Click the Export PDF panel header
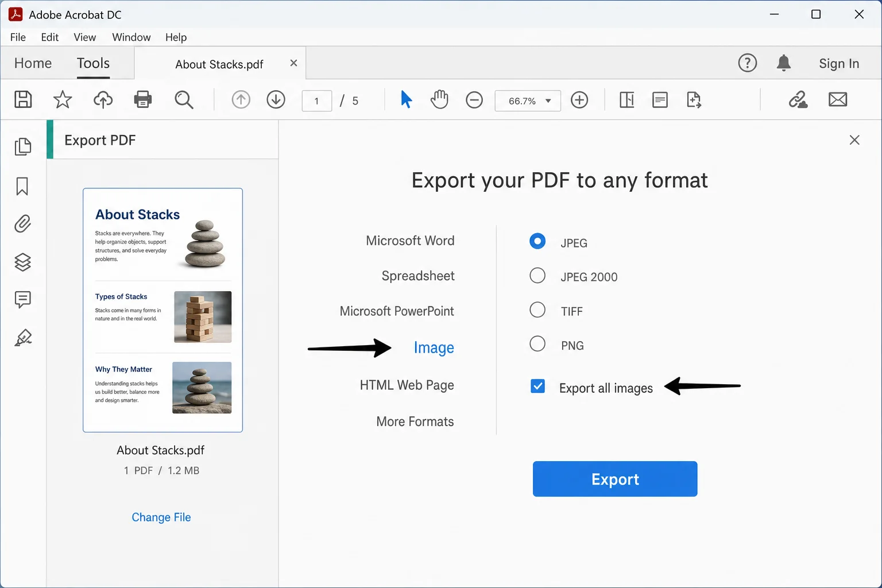 (163, 140)
